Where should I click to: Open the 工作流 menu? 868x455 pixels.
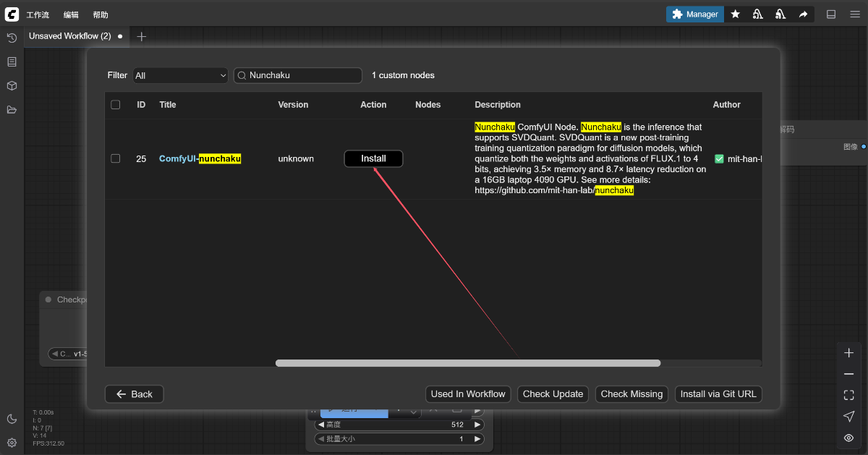[x=38, y=14]
